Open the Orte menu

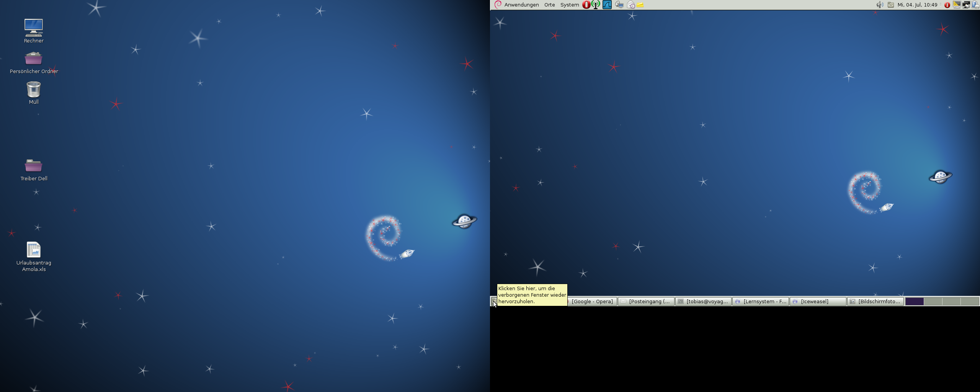(549, 5)
